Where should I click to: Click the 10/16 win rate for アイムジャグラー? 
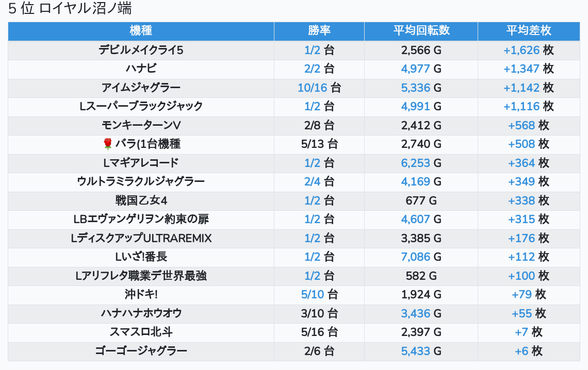pyautogui.click(x=313, y=88)
